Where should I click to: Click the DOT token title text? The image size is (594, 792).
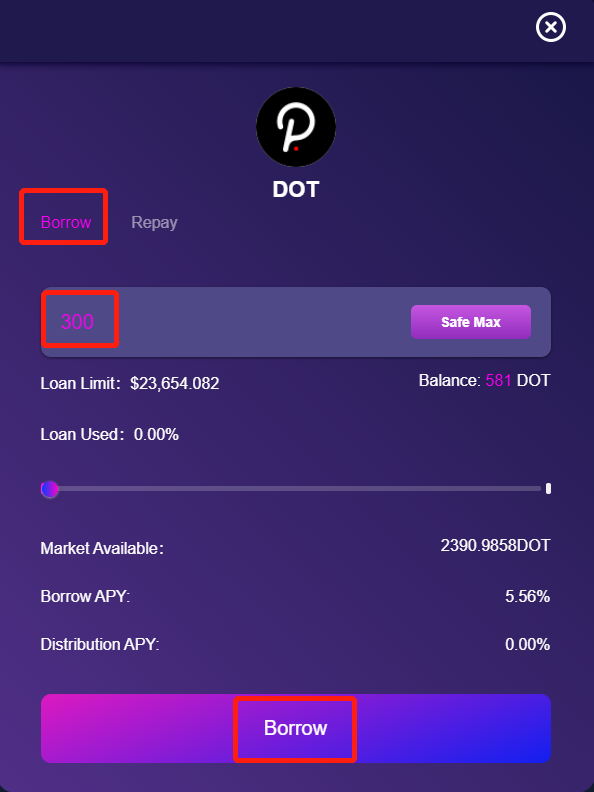(x=296, y=190)
